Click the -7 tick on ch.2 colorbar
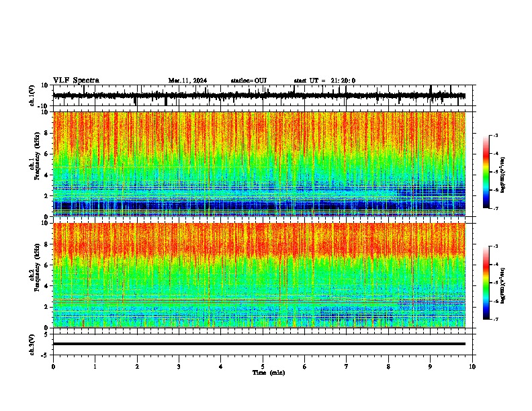This screenshot has width=532, height=411. pos(496,319)
